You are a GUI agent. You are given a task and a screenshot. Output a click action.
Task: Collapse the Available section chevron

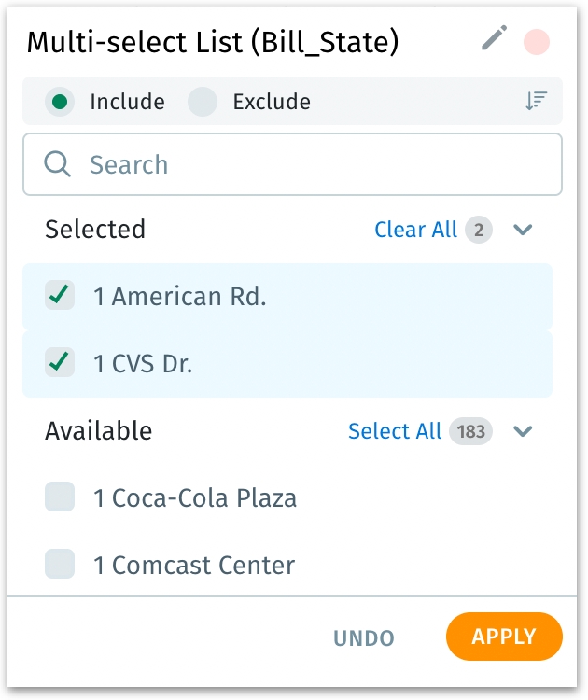pyautogui.click(x=523, y=431)
